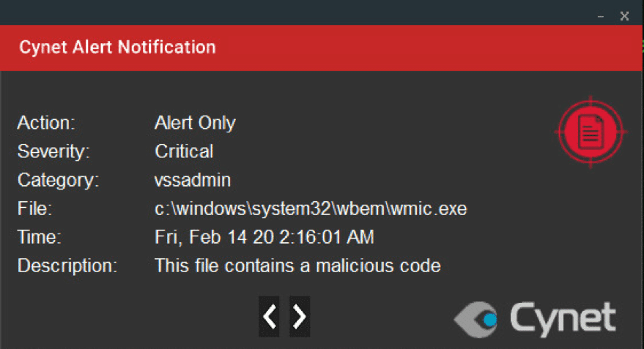Image resolution: width=644 pixels, height=349 pixels.
Task: Click the Description label
Action: [67, 266]
